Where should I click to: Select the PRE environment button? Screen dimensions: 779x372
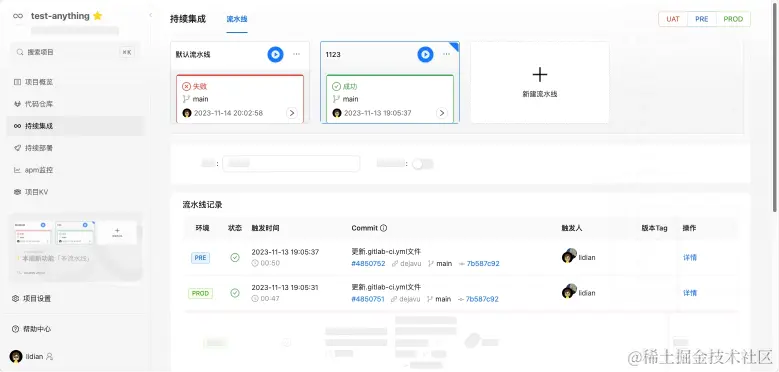coord(702,19)
